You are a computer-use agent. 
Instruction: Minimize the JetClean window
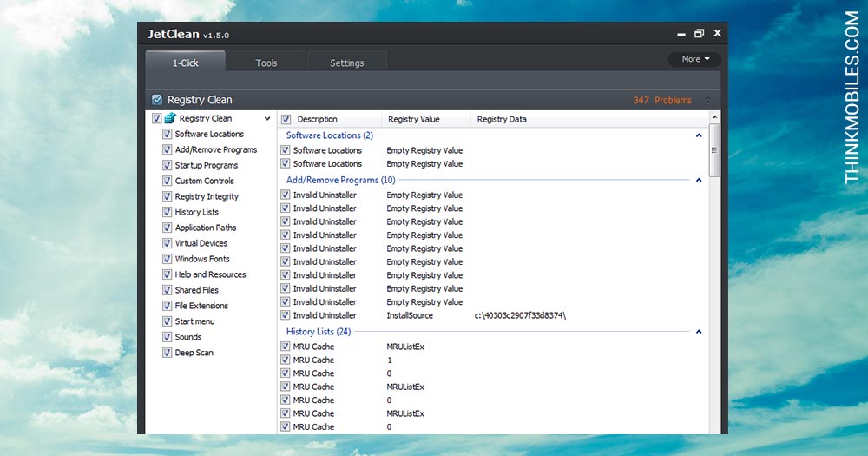point(681,34)
